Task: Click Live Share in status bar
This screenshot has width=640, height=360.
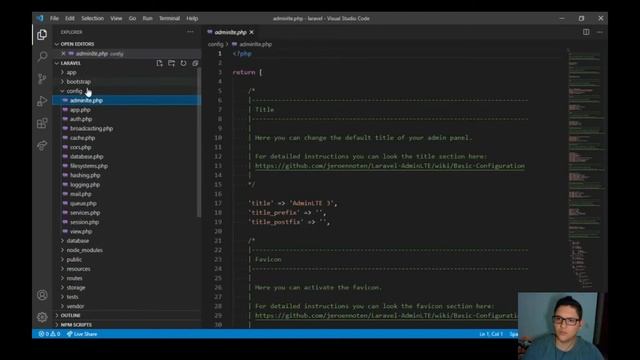Action: coord(82,334)
